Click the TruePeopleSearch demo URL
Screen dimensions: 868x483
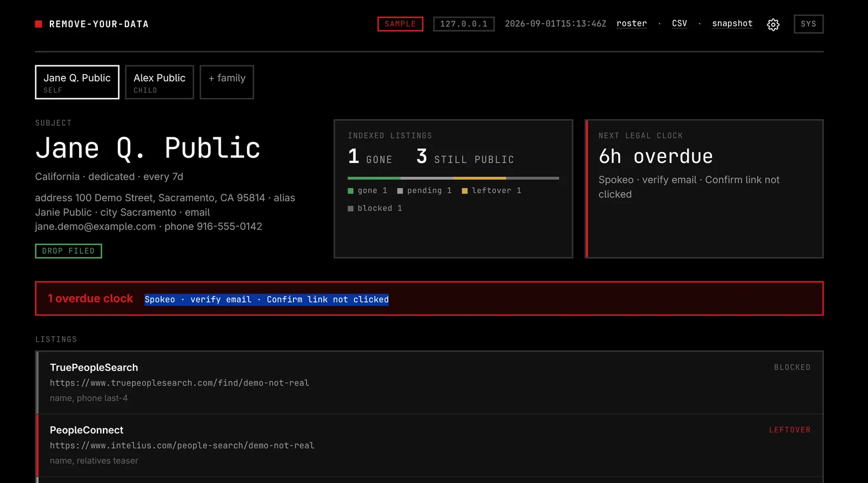pyautogui.click(x=179, y=383)
